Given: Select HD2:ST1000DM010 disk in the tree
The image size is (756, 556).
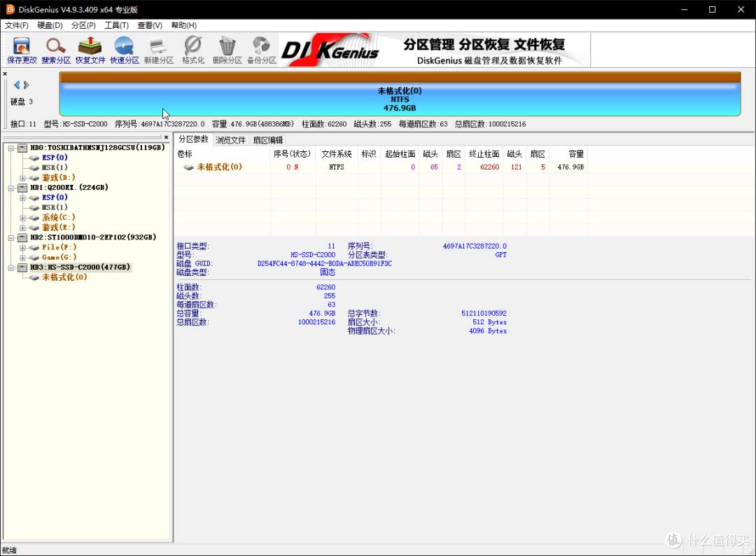Looking at the screenshot, I should (x=93, y=237).
